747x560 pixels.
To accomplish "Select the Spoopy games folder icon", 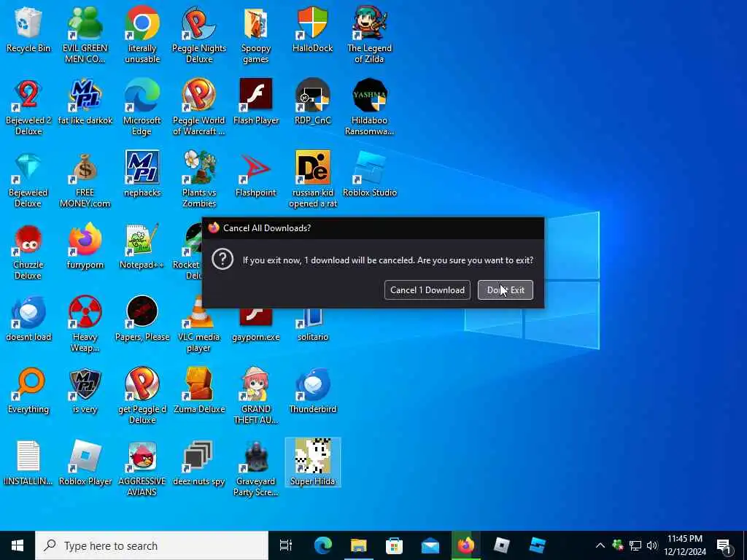I will (x=256, y=35).
